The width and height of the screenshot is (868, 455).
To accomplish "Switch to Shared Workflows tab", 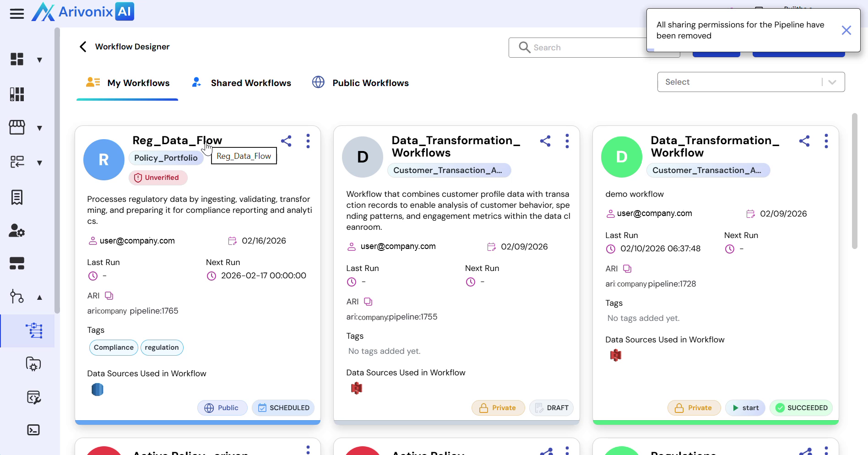I will click(241, 83).
